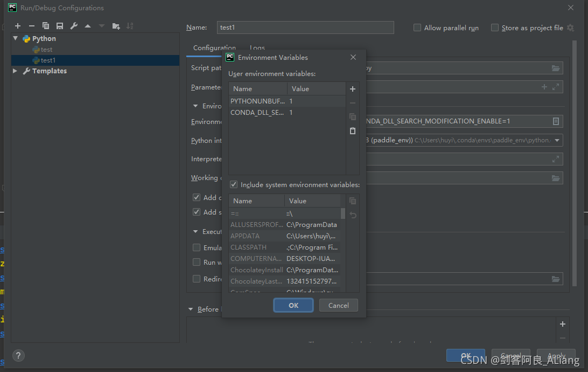The image size is (588, 372).
Task: Add a new run configuration
Action: [x=18, y=26]
